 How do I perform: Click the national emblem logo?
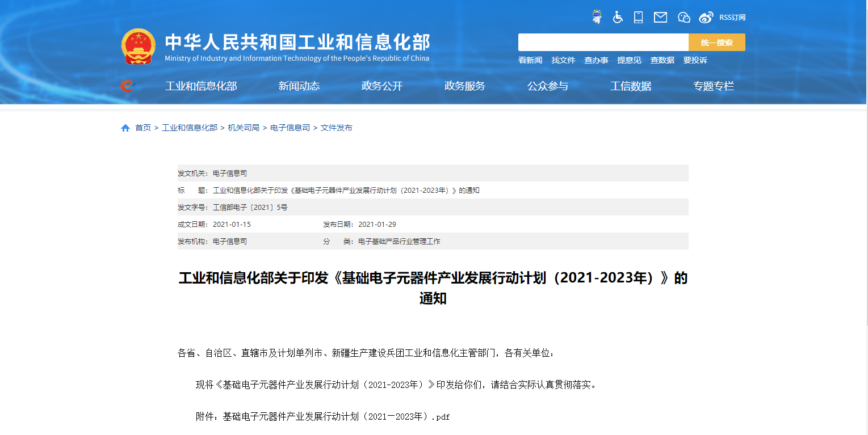coord(138,46)
